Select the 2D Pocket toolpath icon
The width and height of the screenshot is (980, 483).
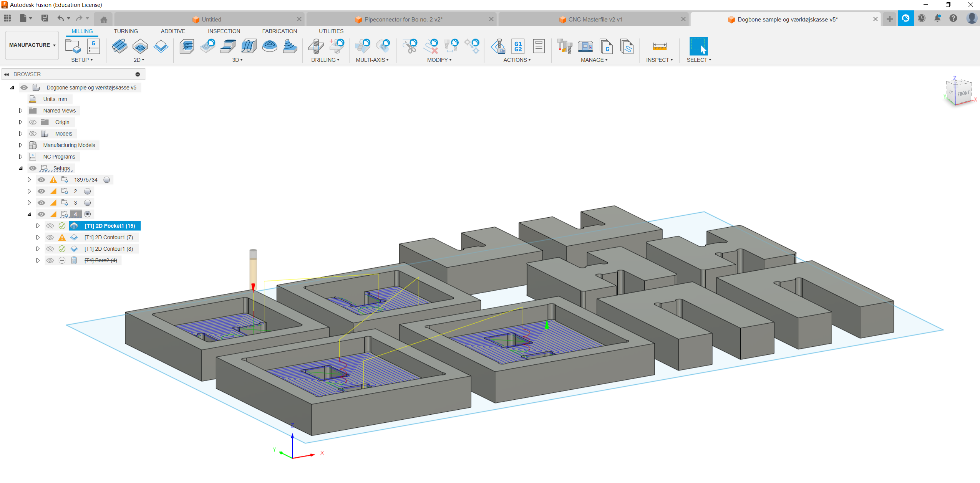[140, 46]
